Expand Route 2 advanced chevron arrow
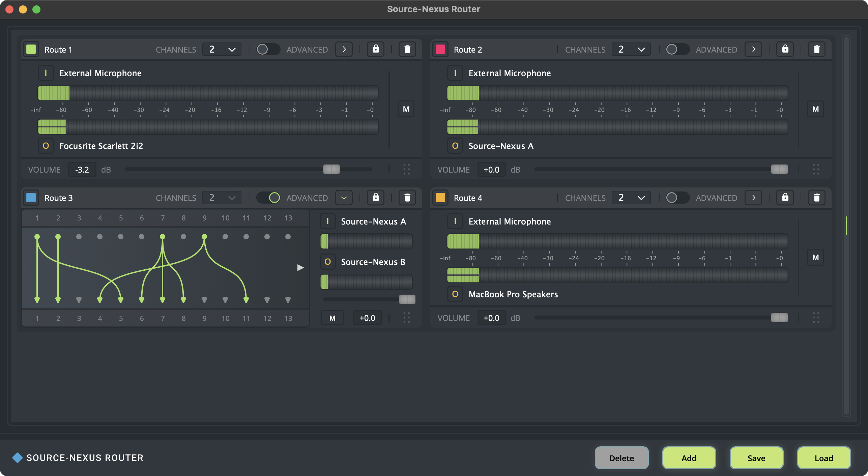Viewport: 868px width, 476px height. coord(753,49)
